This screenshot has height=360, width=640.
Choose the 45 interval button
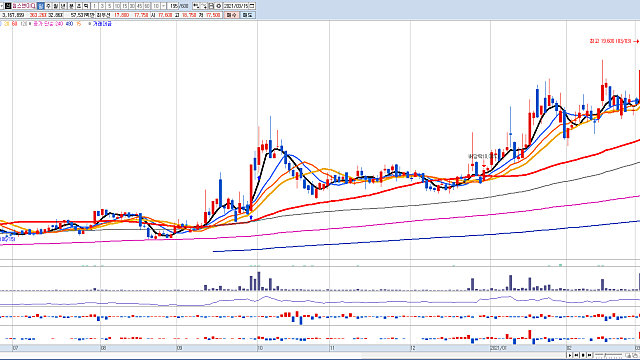tap(139, 6)
